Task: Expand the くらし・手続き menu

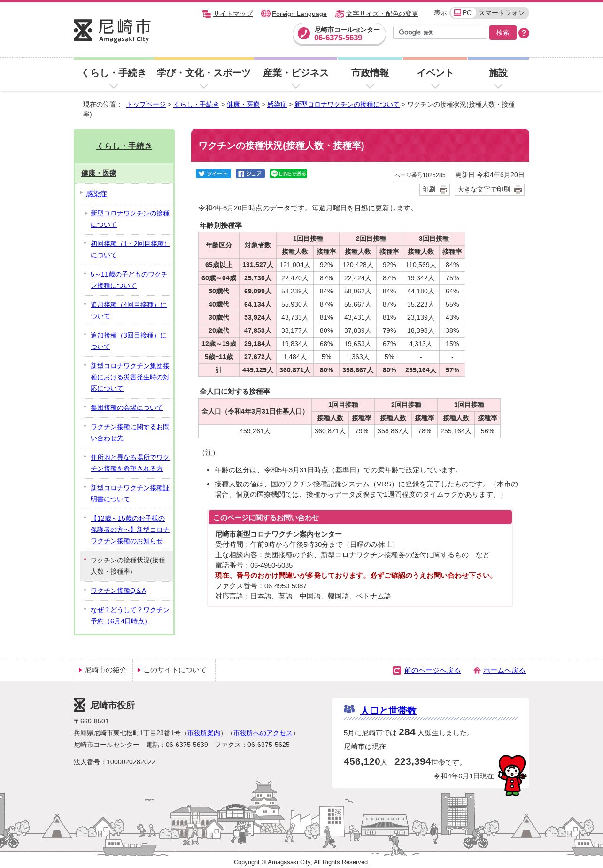Action: click(113, 75)
